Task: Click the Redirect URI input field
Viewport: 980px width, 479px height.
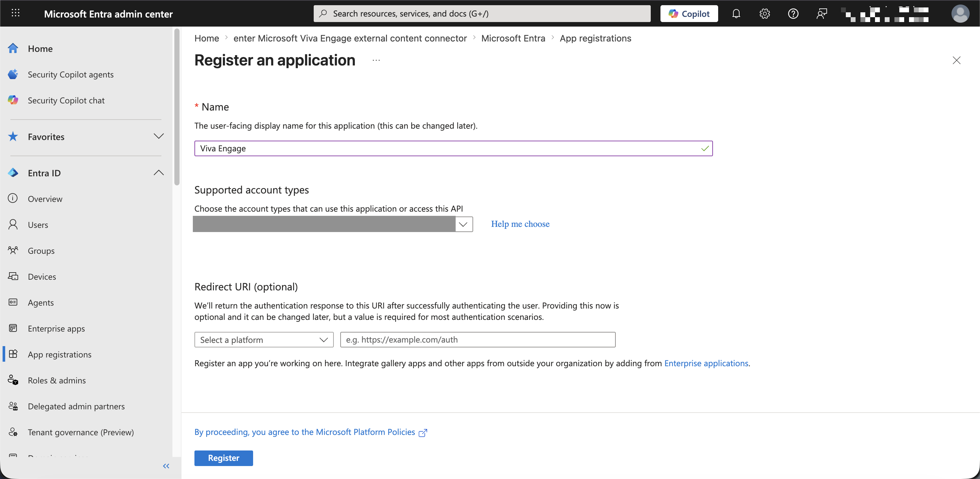Action: [x=477, y=339]
